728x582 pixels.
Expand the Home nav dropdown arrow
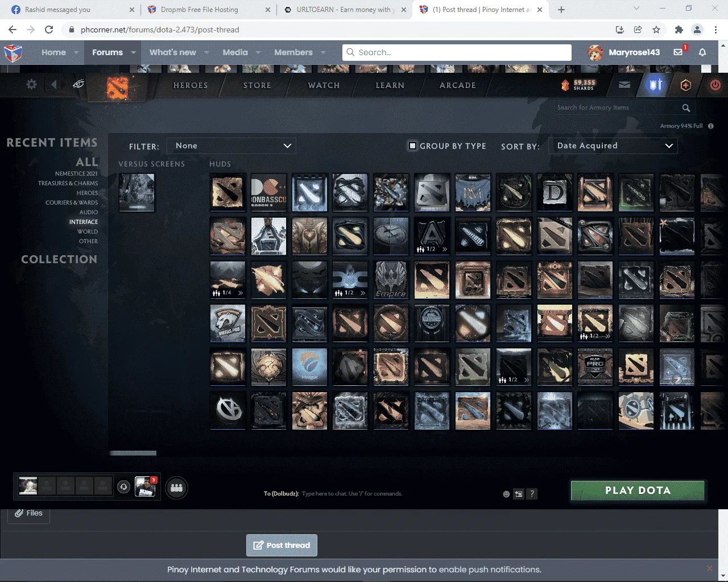point(77,52)
